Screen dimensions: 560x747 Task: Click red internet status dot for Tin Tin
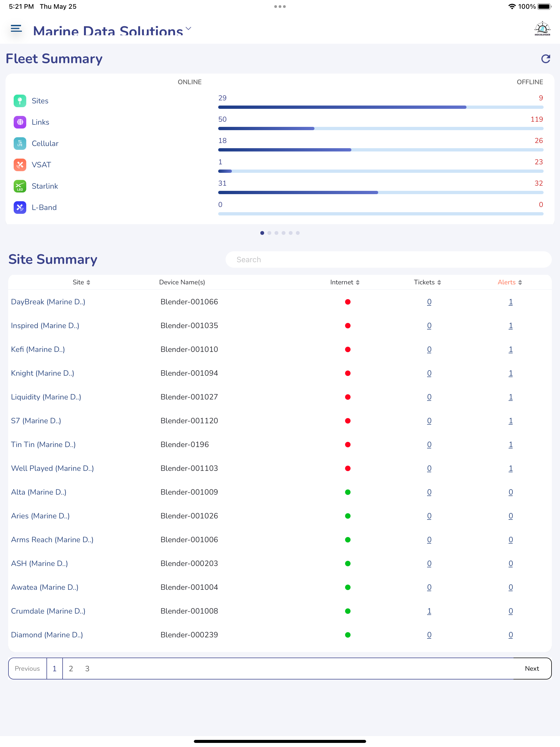(x=348, y=444)
